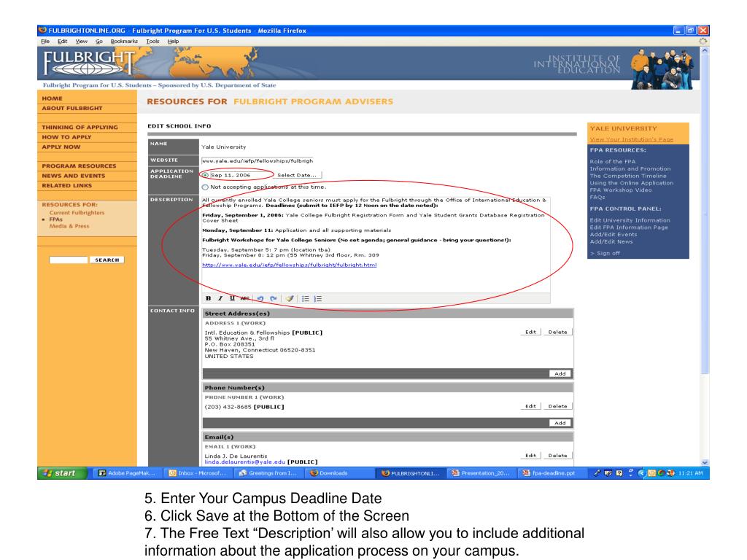Delete the Address 1 (Work) entry

(x=557, y=332)
